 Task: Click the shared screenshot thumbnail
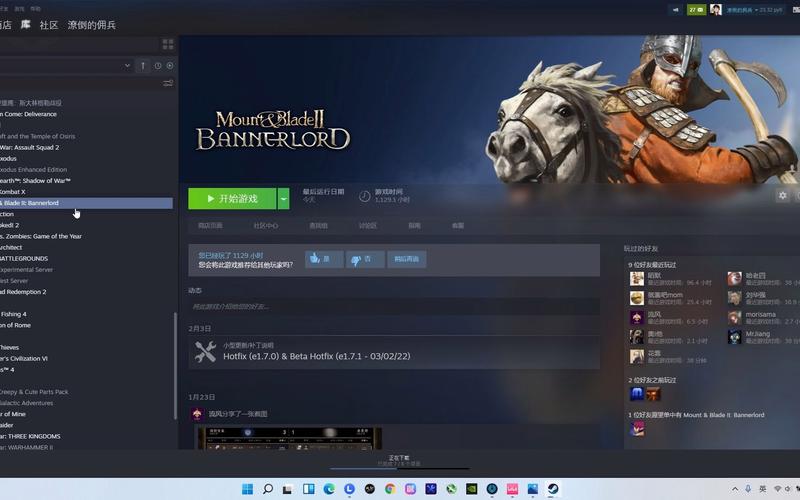tap(289, 438)
